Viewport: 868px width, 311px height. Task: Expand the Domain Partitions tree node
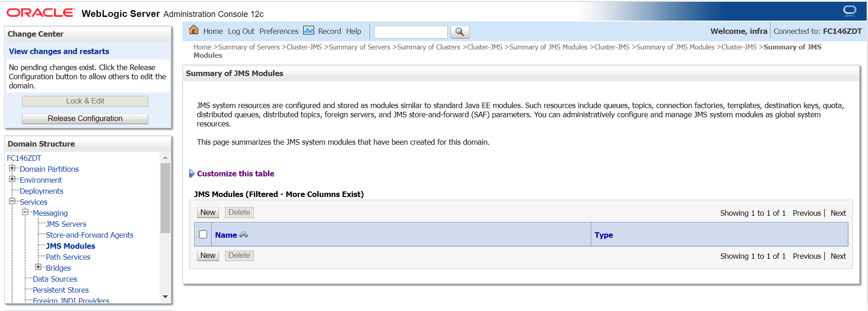coord(12,168)
